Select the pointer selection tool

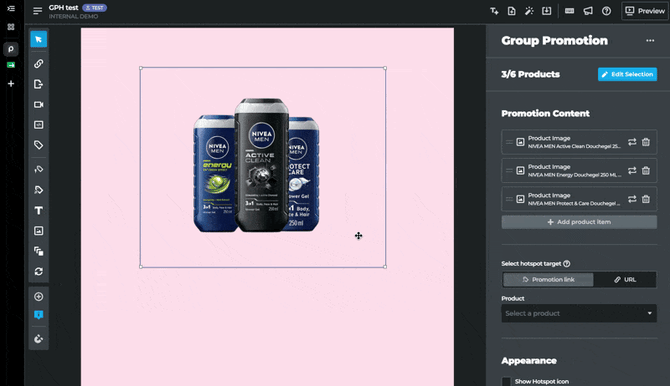point(38,39)
